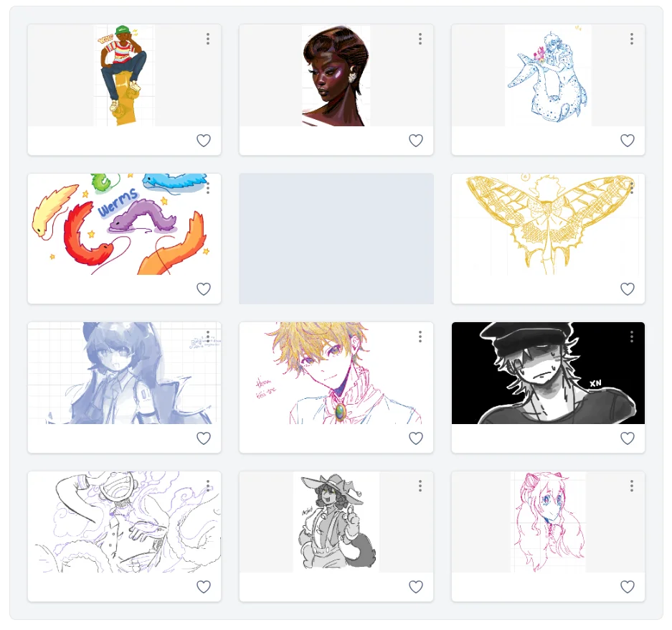Viewport: 672px width, 630px height.
Task: Open the Werms worms artwork thumbnail
Action: (x=124, y=225)
